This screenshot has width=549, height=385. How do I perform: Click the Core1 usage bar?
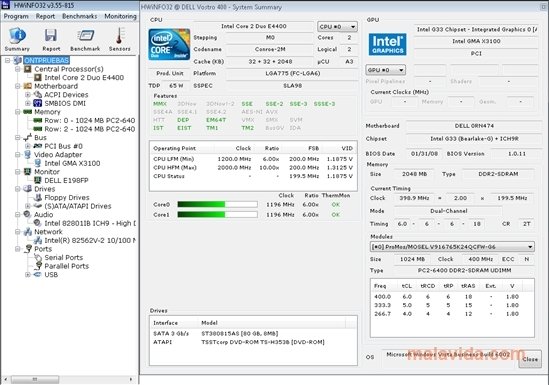217,215
